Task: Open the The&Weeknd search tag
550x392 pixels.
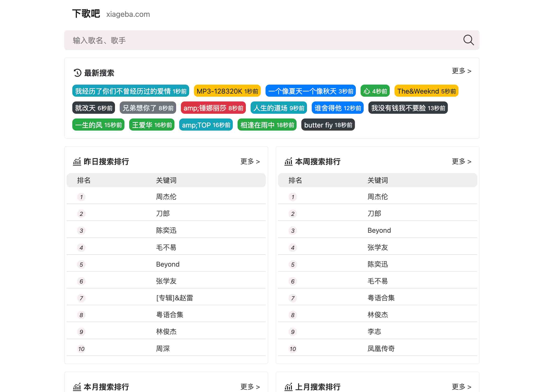Action: (x=426, y=91)
